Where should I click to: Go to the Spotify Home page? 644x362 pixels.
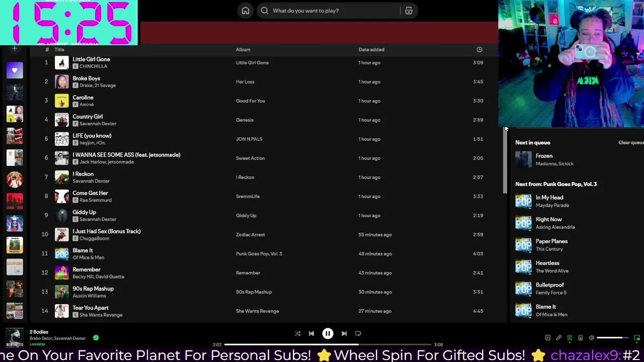(x=246, y=11)
